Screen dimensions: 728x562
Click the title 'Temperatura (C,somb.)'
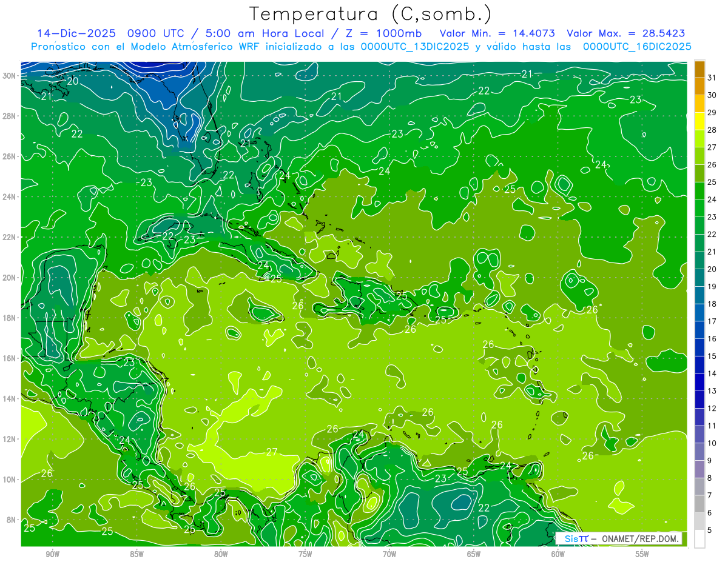371,14
